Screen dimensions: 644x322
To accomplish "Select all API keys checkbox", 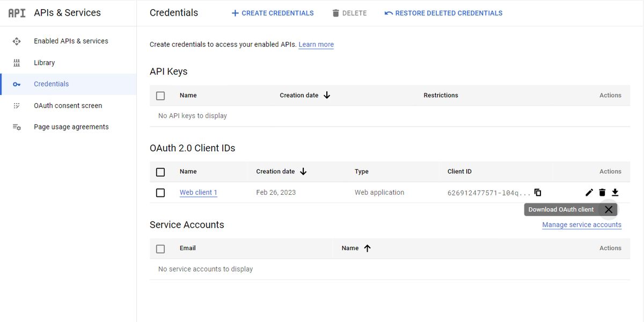I will (x=160, y=96).
